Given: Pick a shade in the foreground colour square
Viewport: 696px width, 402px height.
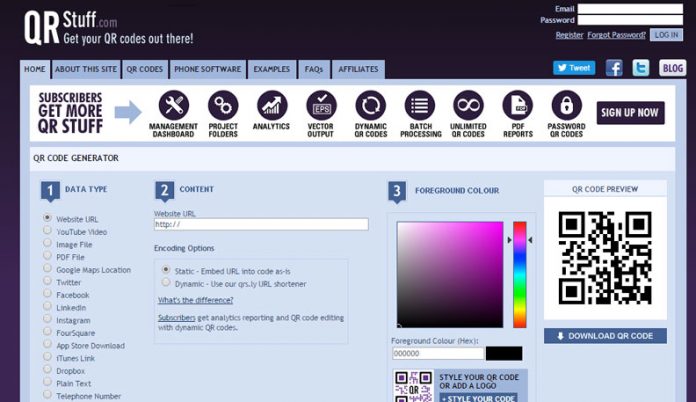Looking at the screenshot, I should click(x=450, y=275).
